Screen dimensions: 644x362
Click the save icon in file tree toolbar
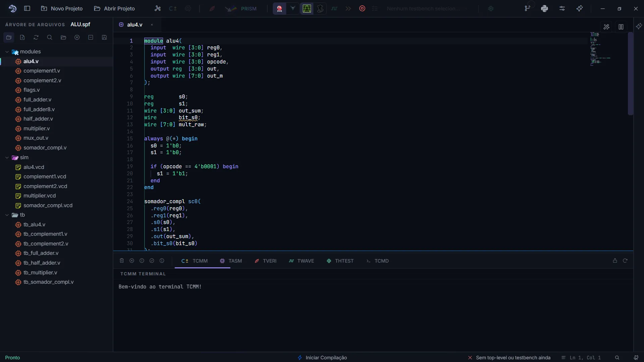[x=104, y=37]
